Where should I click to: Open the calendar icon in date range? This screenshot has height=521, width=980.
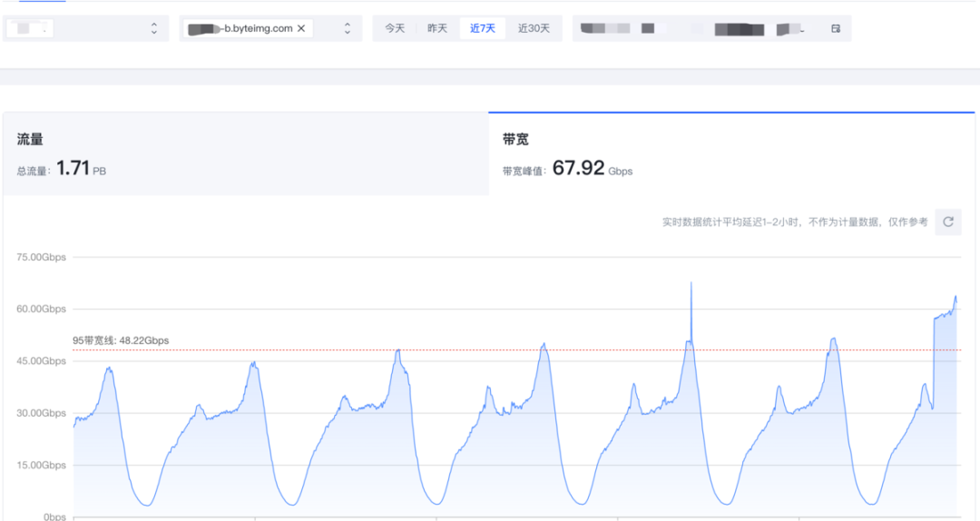pyautogui.click(x=836, y=29)
